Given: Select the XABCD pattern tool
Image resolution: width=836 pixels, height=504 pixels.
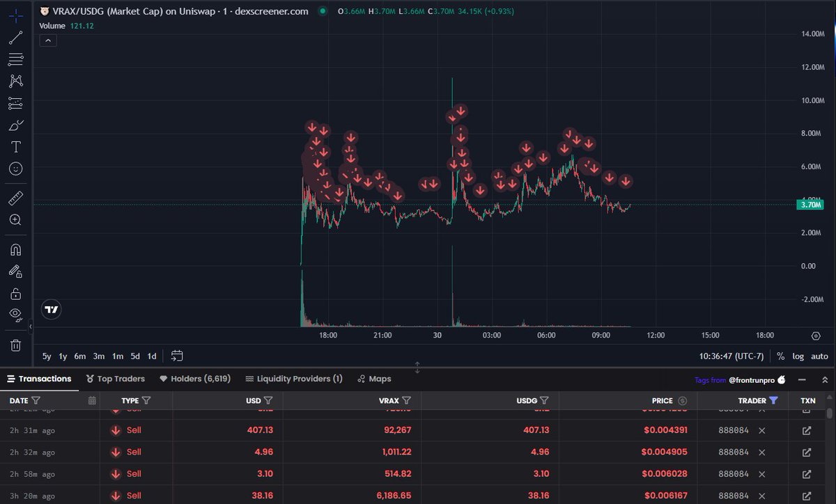Looking at the screenshot, I should click(x=15, y=81).
